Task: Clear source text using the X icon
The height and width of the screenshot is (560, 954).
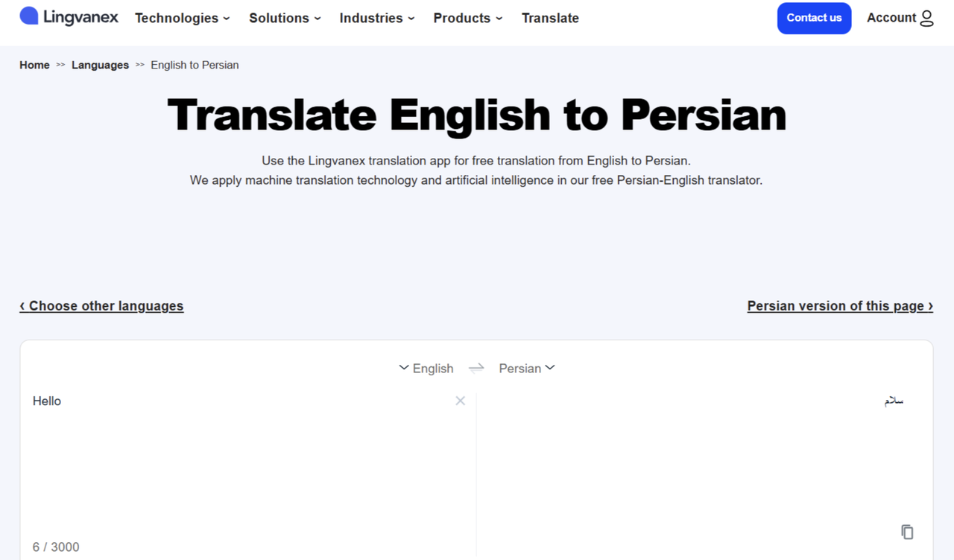Action: [461, 401]
